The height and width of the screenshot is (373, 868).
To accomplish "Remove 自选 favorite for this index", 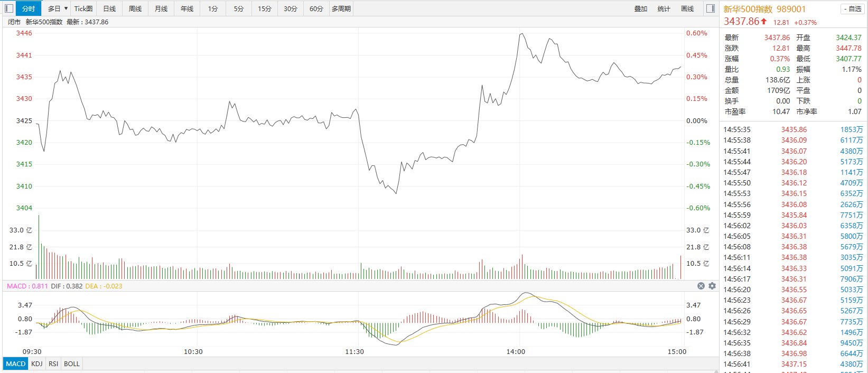I will (853, 9).
